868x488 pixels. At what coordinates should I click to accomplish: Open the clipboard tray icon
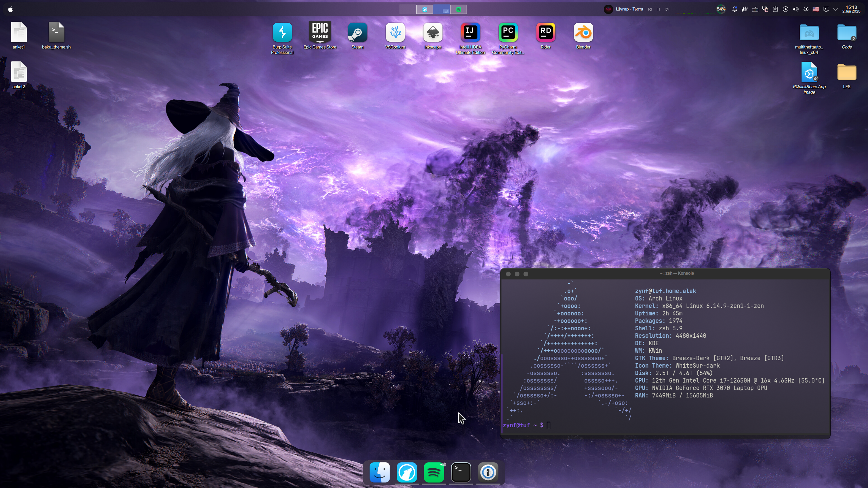[775, 9]
